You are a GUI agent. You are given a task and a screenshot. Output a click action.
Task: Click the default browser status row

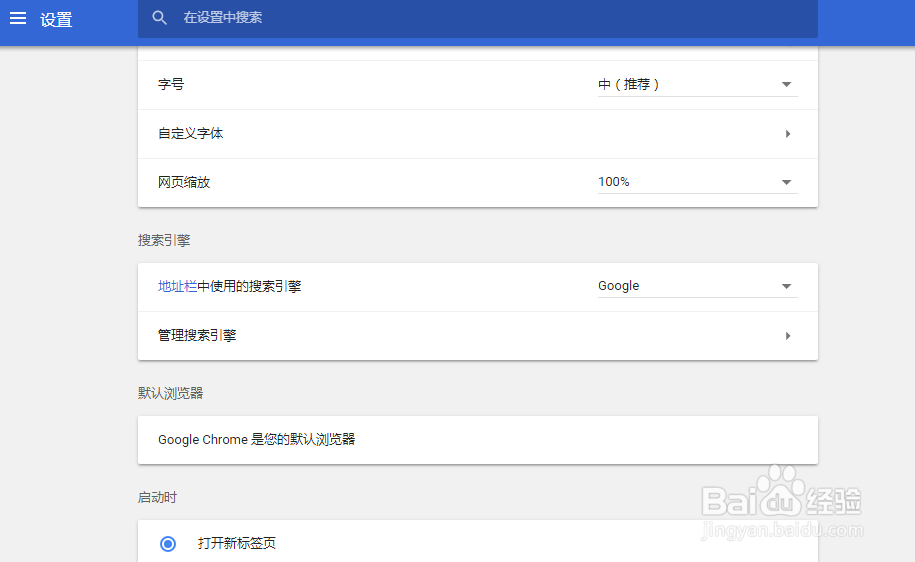[x=477, y=440]
